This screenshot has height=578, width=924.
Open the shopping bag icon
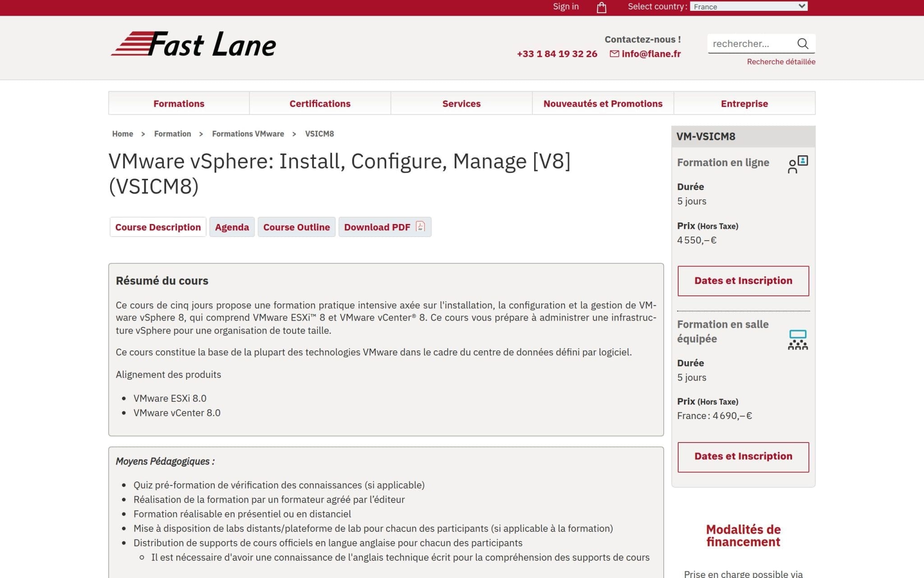tap(601, 7)
